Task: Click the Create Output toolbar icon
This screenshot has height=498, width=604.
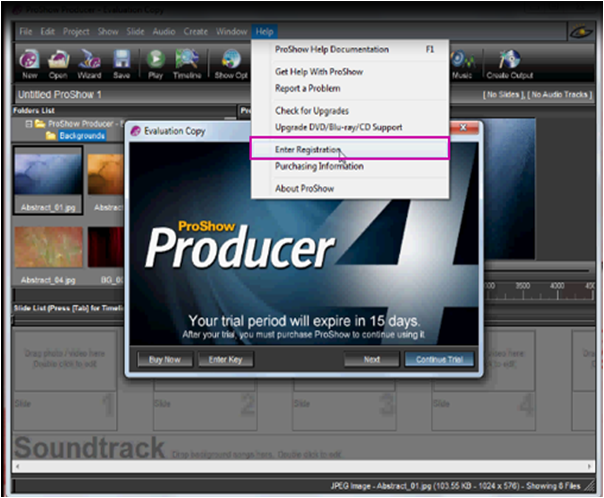Action: coord(510,64)
